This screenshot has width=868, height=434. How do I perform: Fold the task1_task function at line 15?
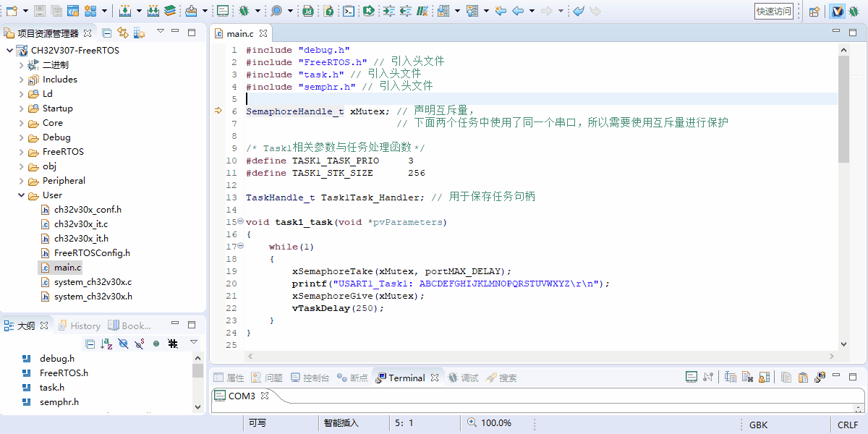(x=240, y=222)
